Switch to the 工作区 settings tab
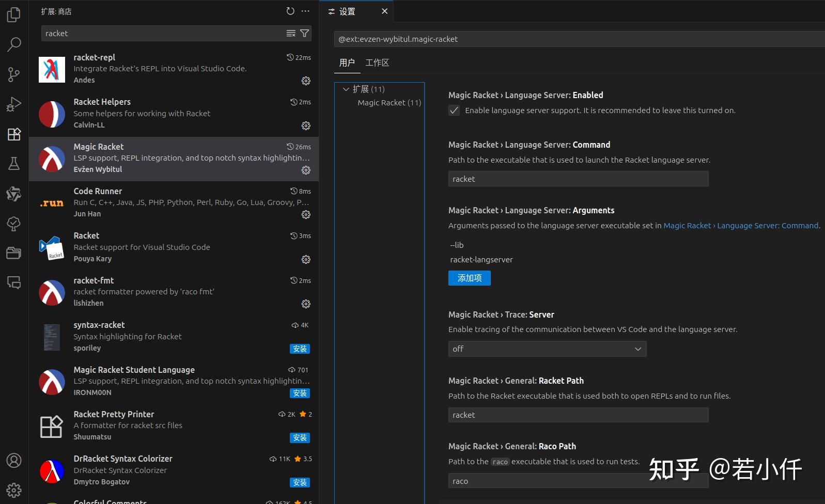This screenshot has height=504, width=825. [377, 62]
